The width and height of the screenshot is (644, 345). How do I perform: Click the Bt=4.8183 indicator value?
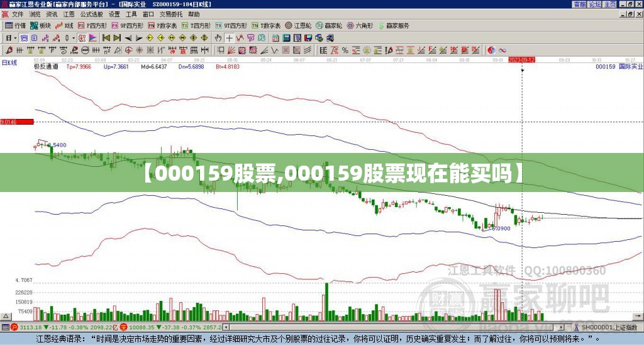coord(228,67)
